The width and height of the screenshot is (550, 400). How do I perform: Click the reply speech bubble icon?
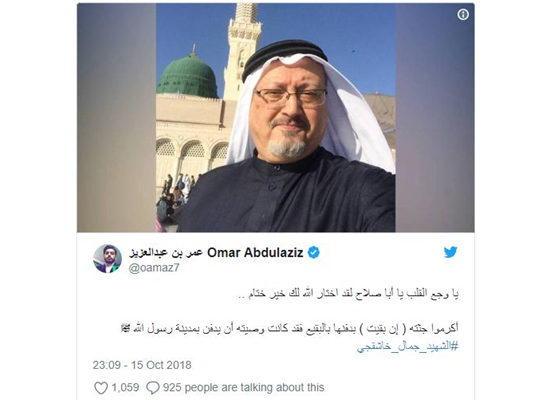coord(153,388)
